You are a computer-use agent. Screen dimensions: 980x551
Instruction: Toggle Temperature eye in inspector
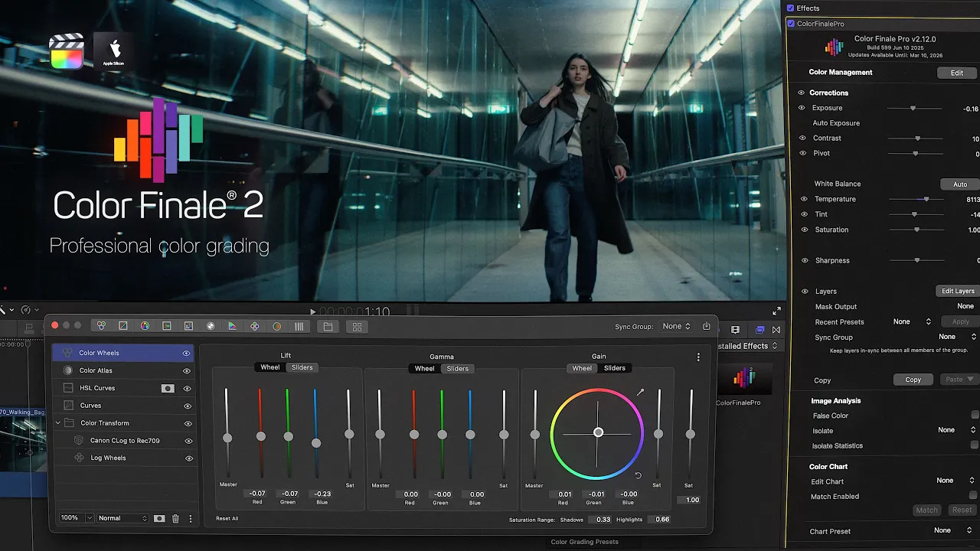(804, 199)
